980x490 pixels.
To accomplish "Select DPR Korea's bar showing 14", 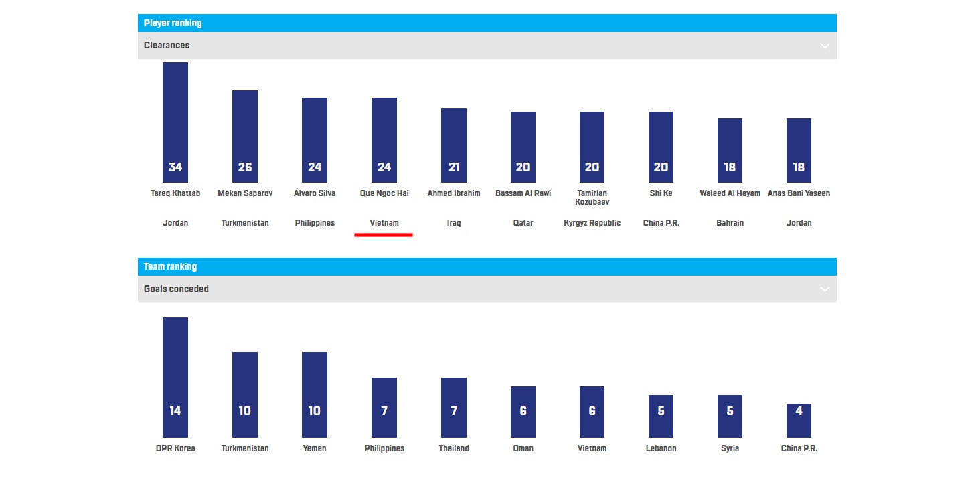I will point(175,378).
